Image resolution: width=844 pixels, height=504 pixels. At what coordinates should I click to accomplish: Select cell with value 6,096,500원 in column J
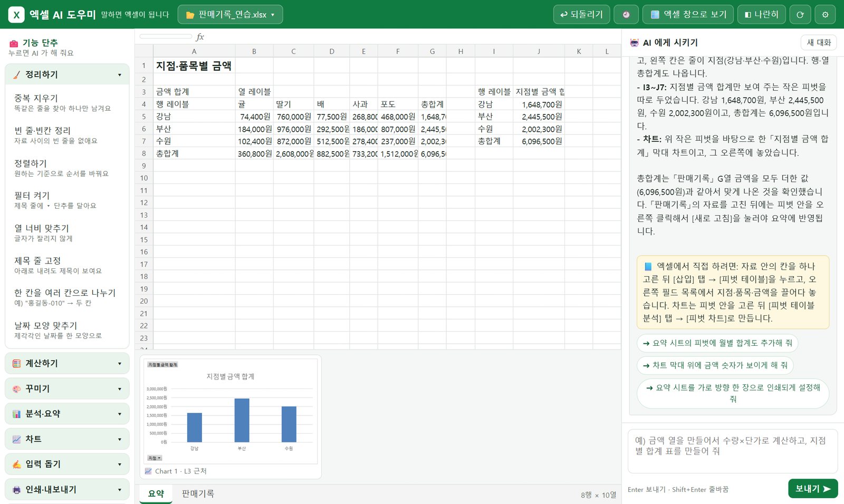[539, 141]
